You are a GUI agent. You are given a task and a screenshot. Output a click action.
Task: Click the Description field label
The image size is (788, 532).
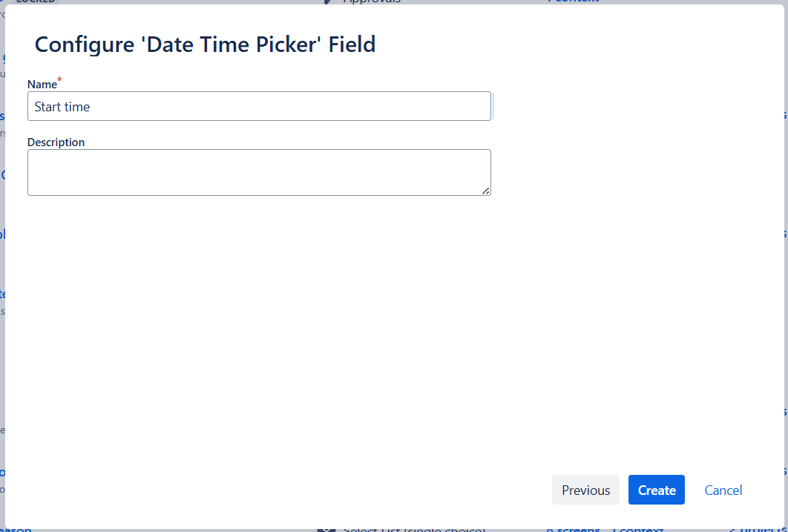56,142
